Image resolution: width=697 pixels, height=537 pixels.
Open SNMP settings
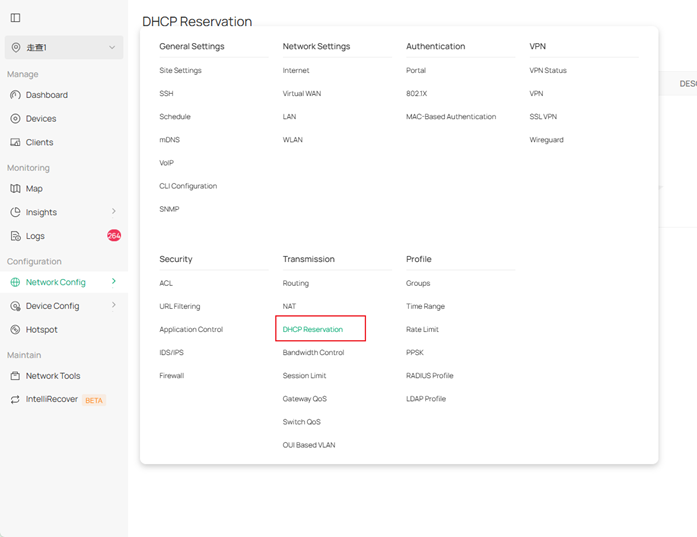click(169, 209)
